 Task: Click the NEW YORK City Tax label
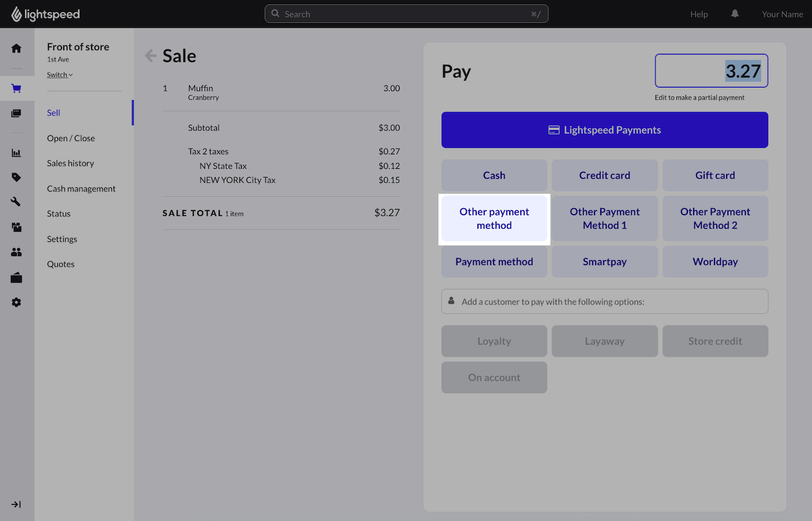238,180
